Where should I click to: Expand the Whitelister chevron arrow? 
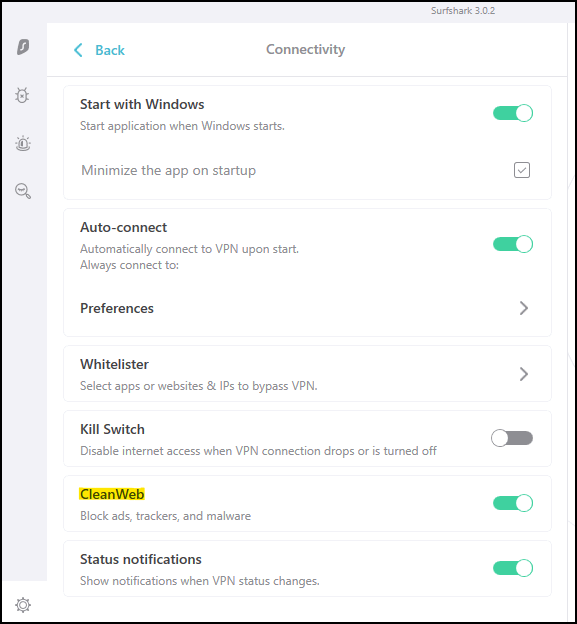tap(524, 374)
